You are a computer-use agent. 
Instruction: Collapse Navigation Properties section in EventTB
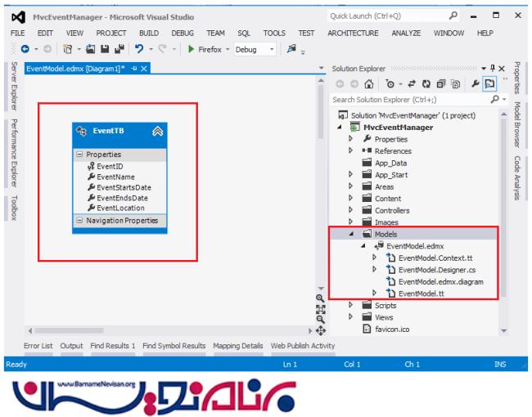(79, 221)
